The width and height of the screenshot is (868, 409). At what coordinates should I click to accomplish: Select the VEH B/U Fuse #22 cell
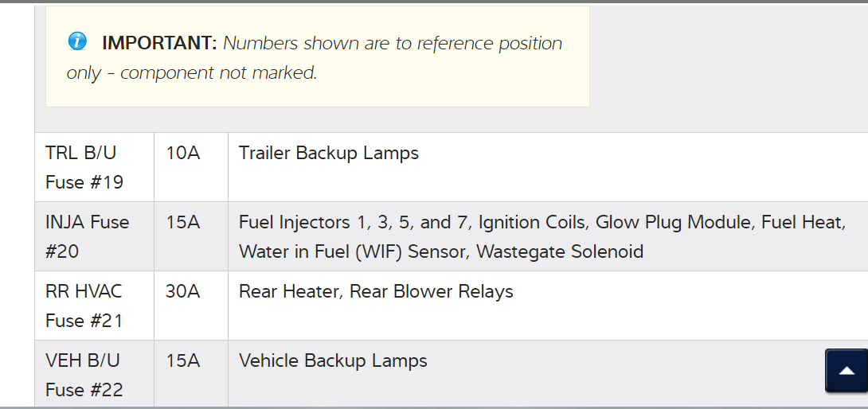point(84,375)
